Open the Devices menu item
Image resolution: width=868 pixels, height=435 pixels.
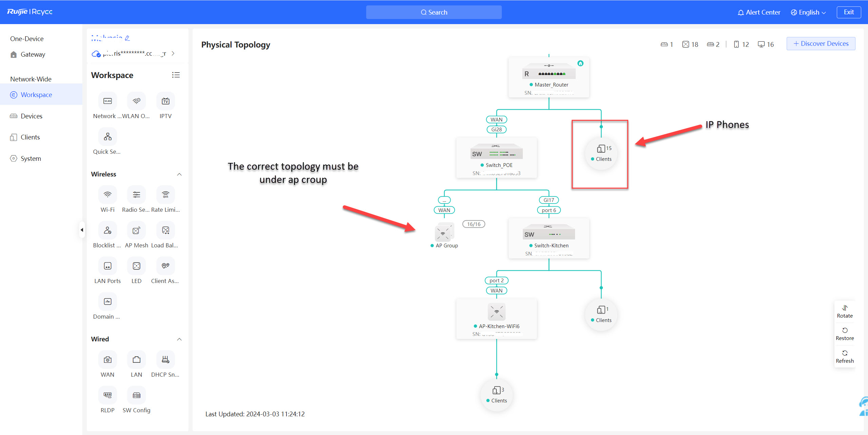click(31, 116)
